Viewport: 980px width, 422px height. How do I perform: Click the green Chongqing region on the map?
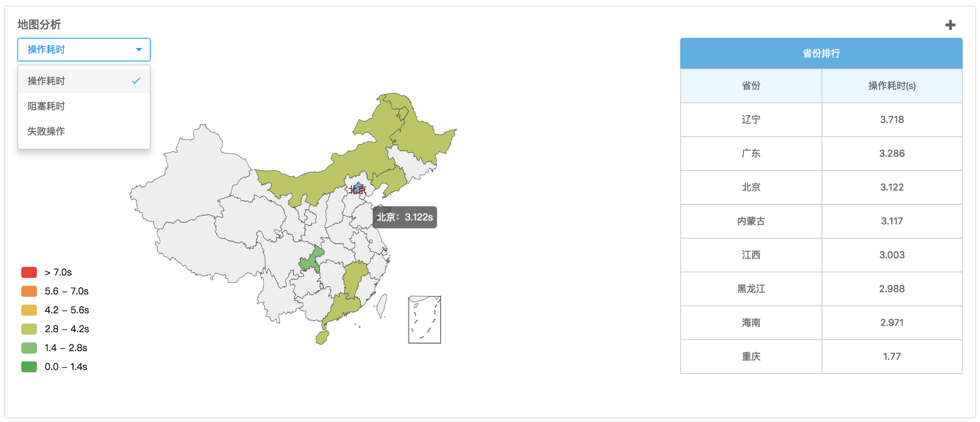click(x=311, y=260)
